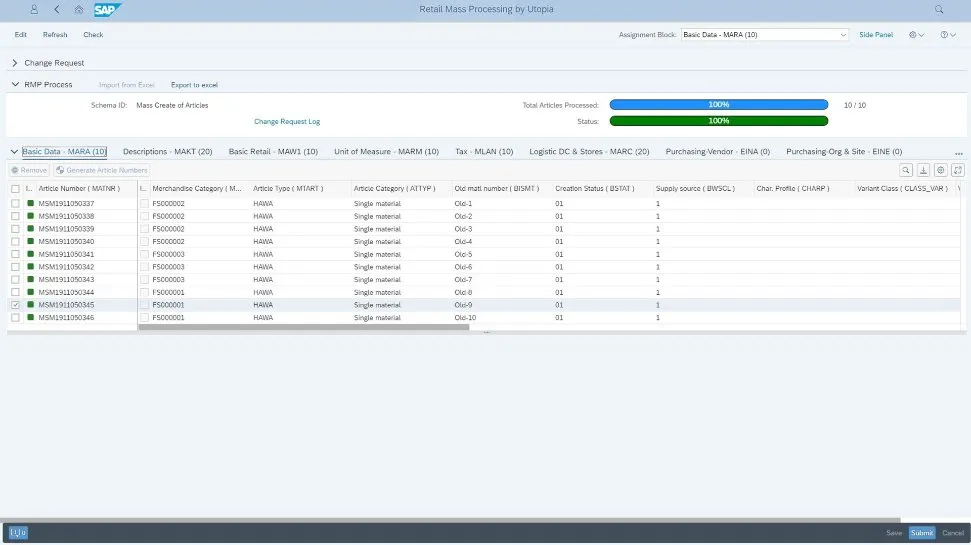Collapse the RMP Process section
The width and height of the screenshot is (971, 545).
(15, 85)
